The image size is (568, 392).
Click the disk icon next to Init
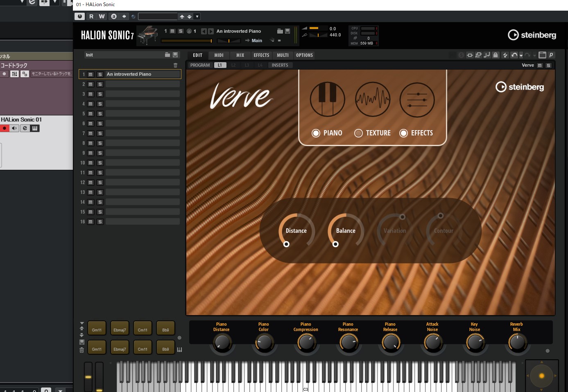point(175,55)
